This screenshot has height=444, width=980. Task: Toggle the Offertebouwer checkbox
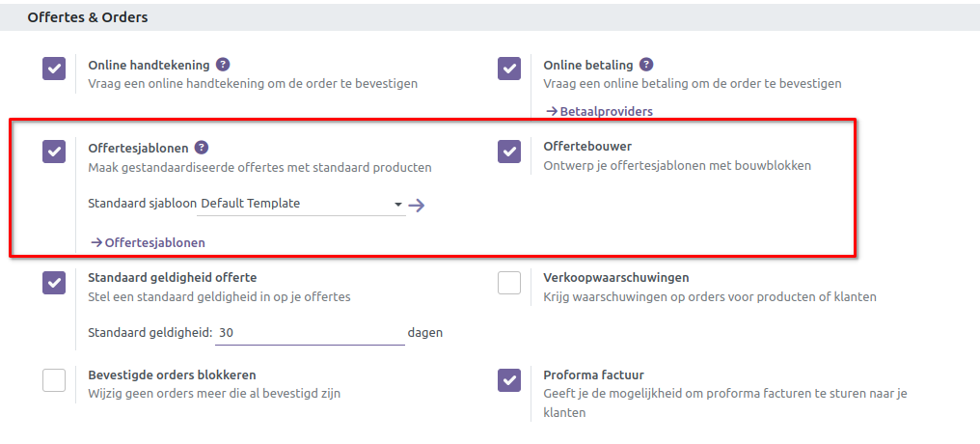[509, 152]
